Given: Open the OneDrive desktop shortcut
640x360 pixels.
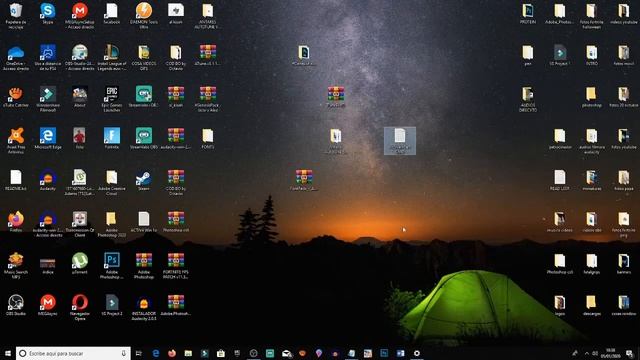Looking at the screenshot, I should point(16,58).
